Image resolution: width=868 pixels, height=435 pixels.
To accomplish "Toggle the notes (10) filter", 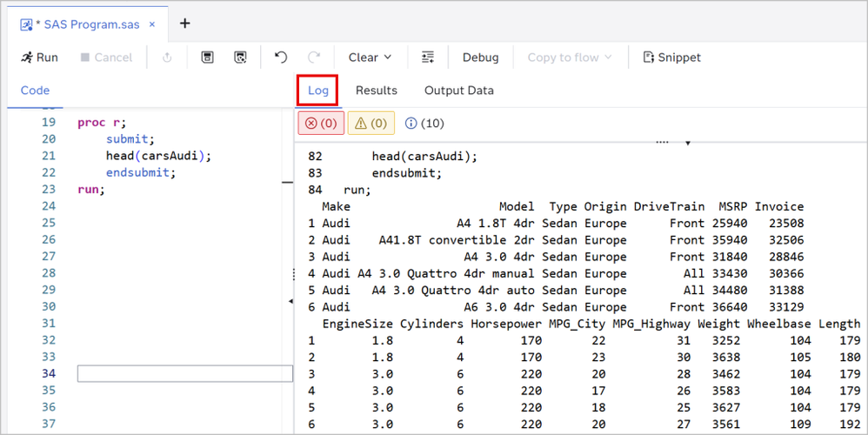I will (424, 123).
